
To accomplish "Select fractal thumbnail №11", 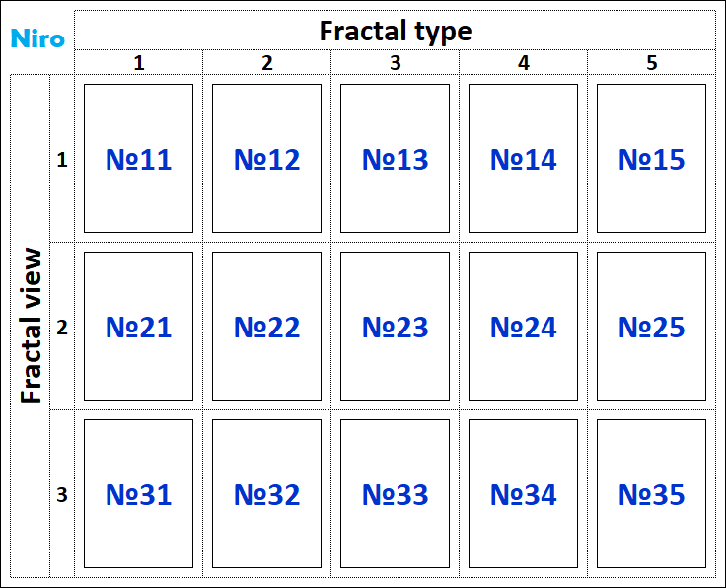I will click(x=138, y=159).
